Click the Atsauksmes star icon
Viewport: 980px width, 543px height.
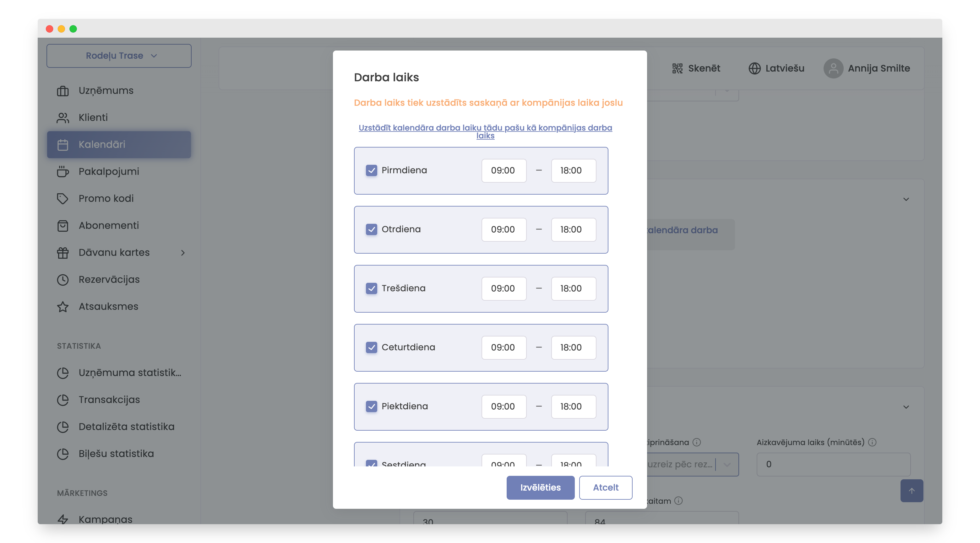(63, 306)
